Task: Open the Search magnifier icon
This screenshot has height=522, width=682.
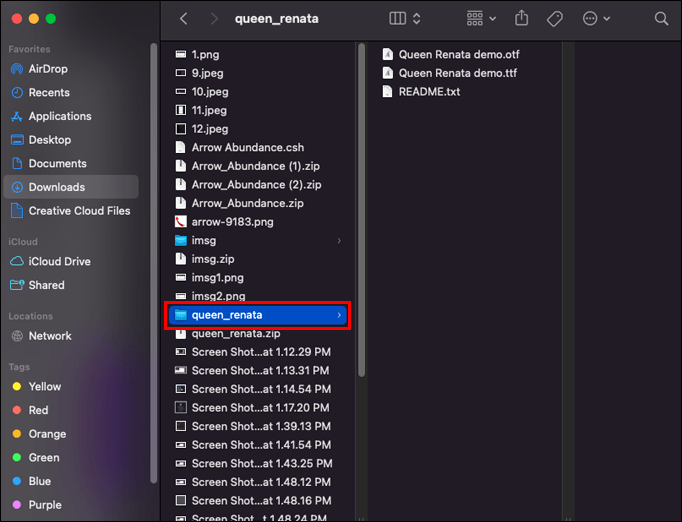Action: click(x=661, y=19)
